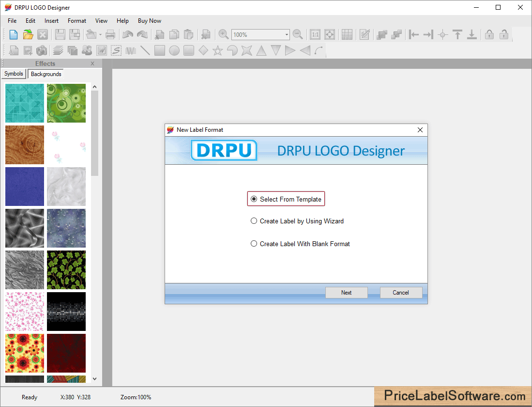
Task: Click the closed padlock Lock icon
Action: pyautogui.click(x=489, y=35)
